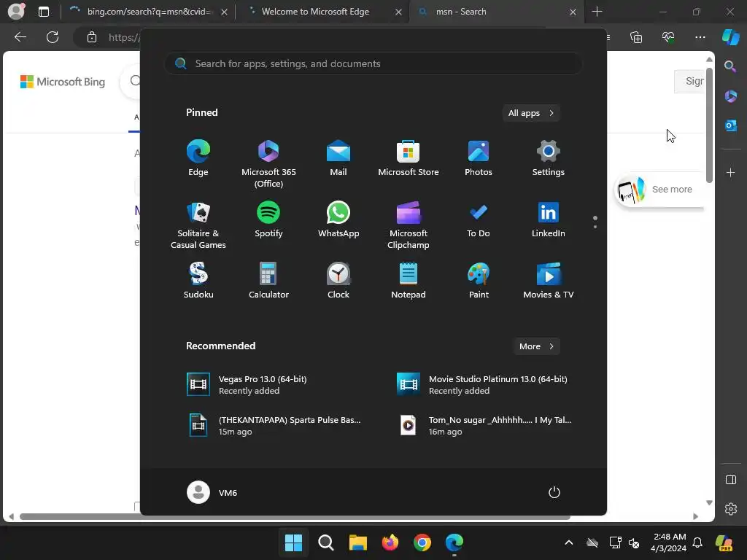Close the Welcome to Microsoft Edge tab

[398, 12]
